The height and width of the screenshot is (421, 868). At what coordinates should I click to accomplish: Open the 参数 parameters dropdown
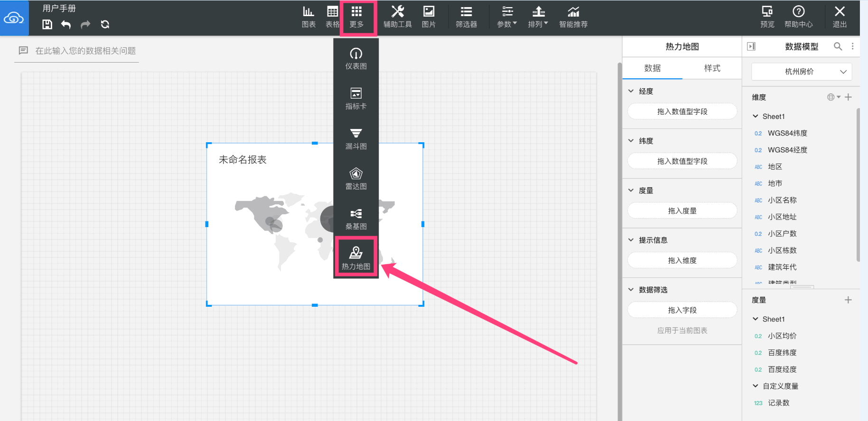click(507, 17)
